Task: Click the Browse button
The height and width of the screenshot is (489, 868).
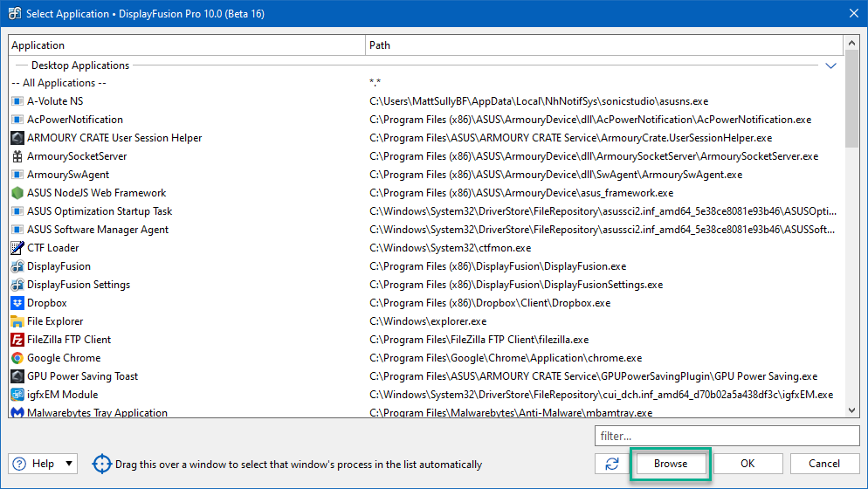Action: [x=671, y=464]
